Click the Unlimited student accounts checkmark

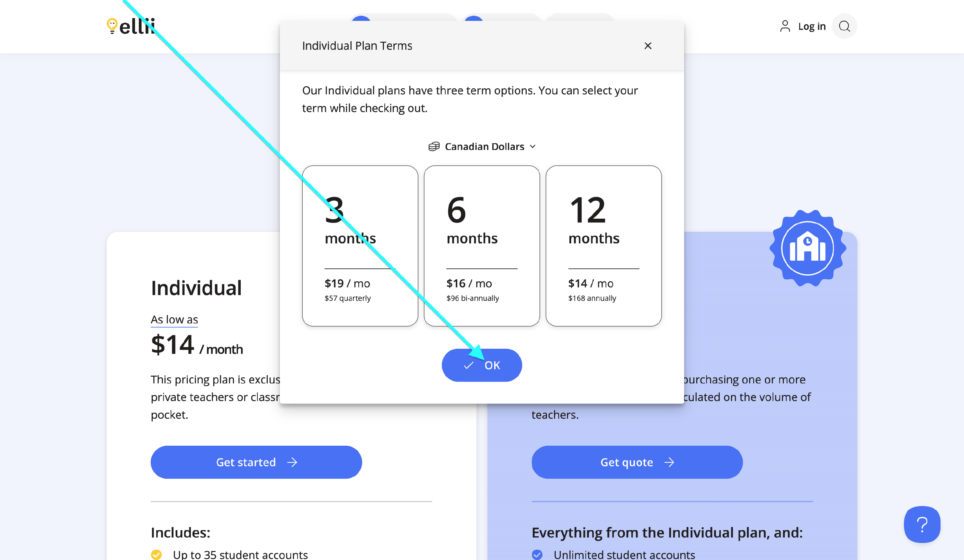tap(537, 554)
